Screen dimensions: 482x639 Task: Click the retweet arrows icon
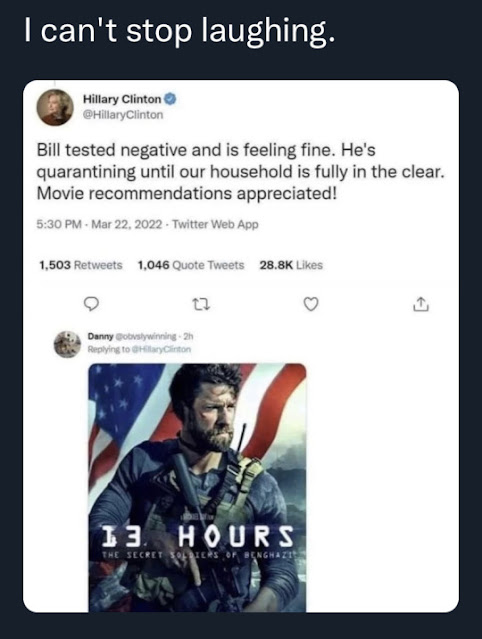(x=201, y=304)
